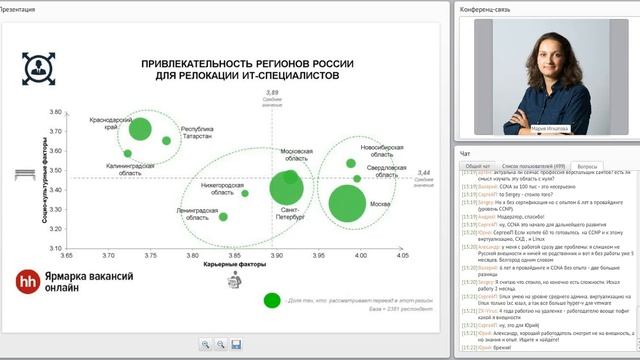Click the person-with-arrows relocation icon

click(x=38, y=69)
